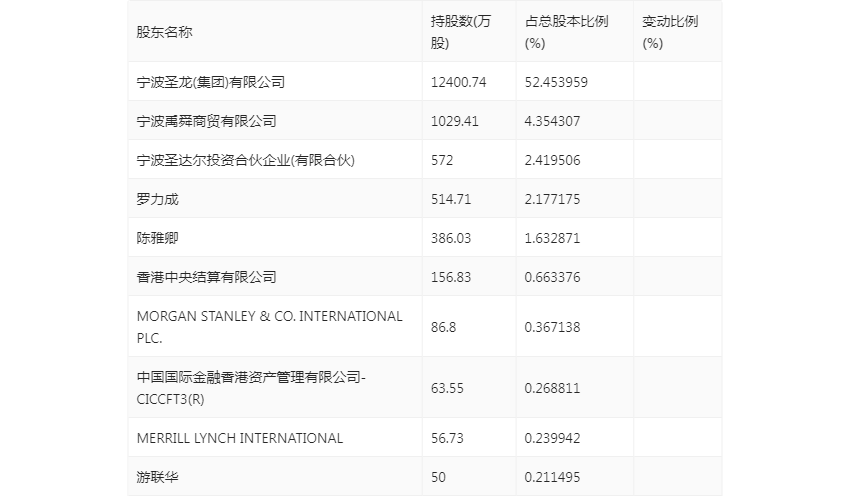The image size is (850, 496).
Task: Click the 股东名称 column header
Action: coord(164,32)
